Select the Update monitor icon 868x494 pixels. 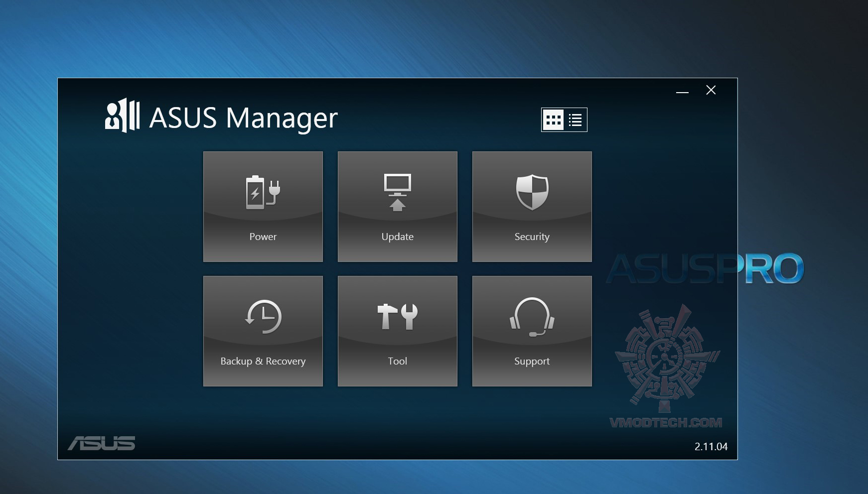tap(397, 192)
